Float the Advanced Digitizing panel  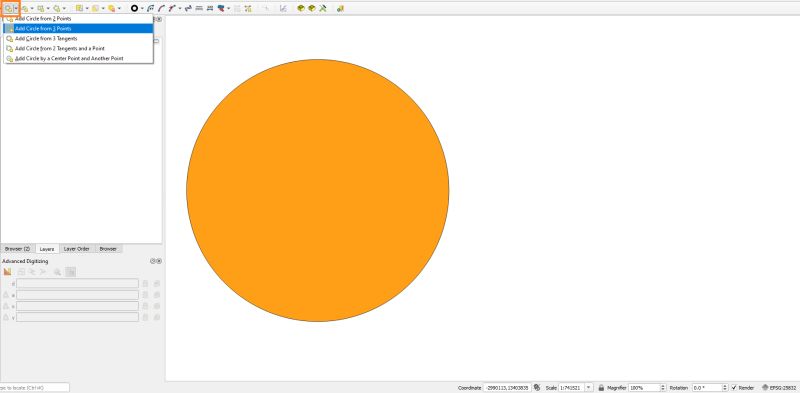click(x=153, y=261)
